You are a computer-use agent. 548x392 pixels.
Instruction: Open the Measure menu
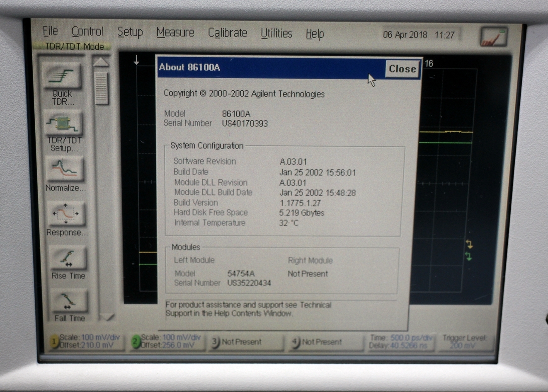click(x=175, y=32)
